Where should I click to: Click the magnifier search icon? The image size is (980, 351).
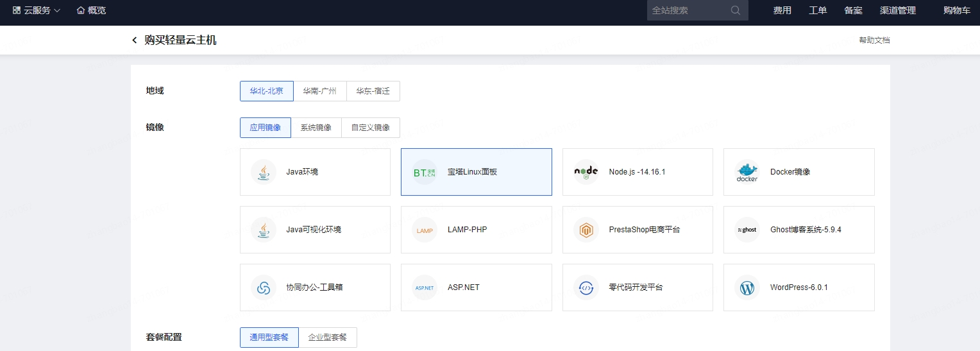point(735,10)
